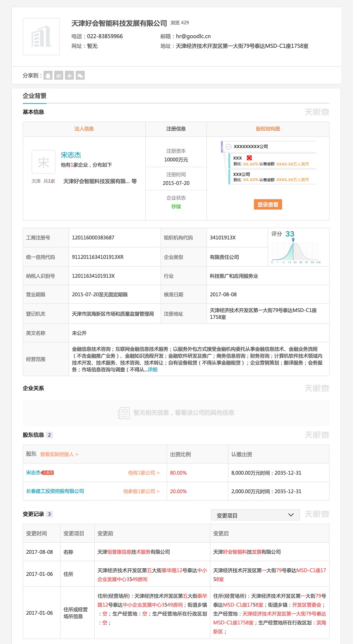Click 详细 to expand the business scope
This screenshot has width=353, height=644.
click(x=152, y=370)
